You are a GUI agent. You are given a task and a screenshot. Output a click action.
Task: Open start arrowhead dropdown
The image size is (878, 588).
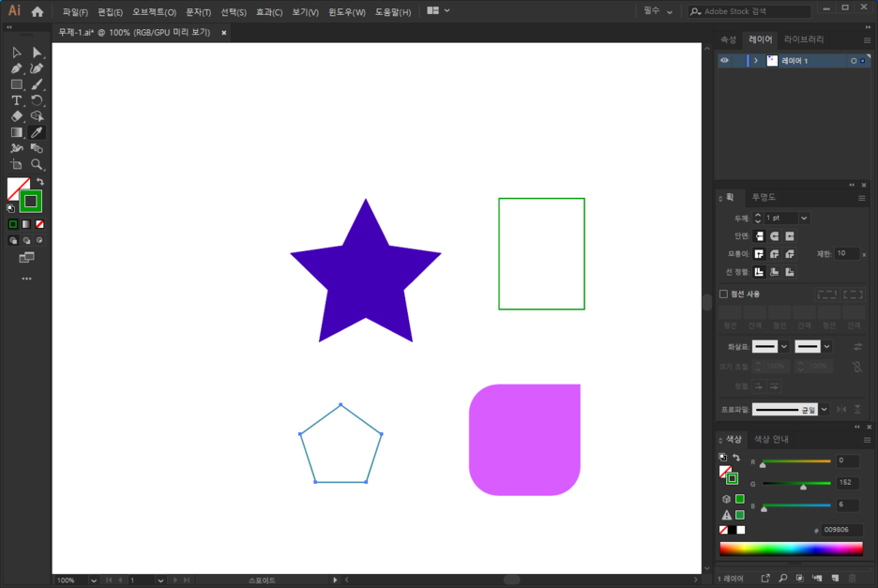(784, 347)
